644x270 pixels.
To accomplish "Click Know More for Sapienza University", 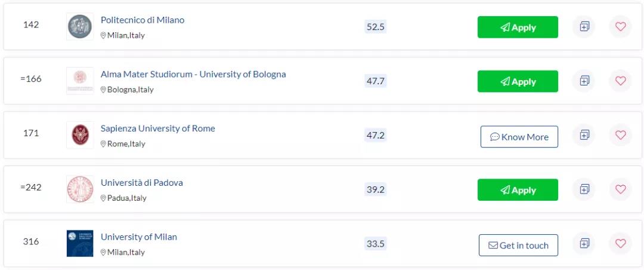I will coord(519,137).
